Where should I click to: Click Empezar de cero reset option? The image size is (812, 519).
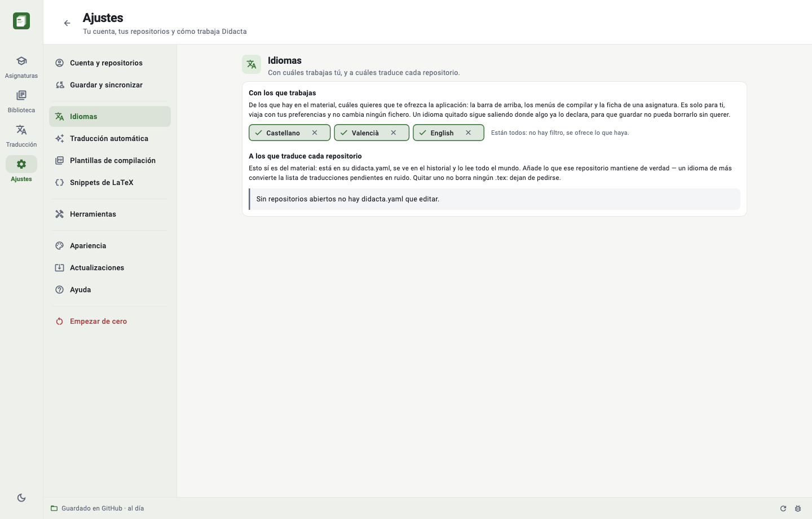pyautogui.click(x=110, y=322)
